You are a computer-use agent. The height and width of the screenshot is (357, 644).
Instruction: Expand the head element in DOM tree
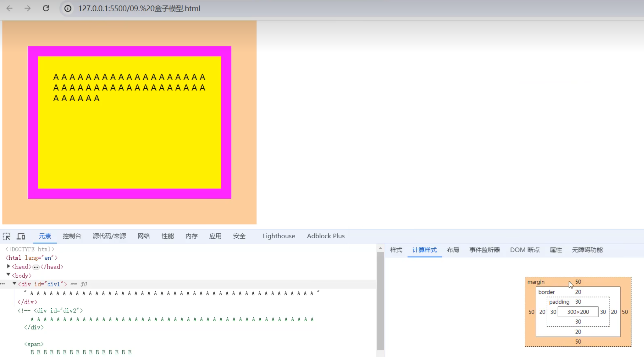pos(8,266)
